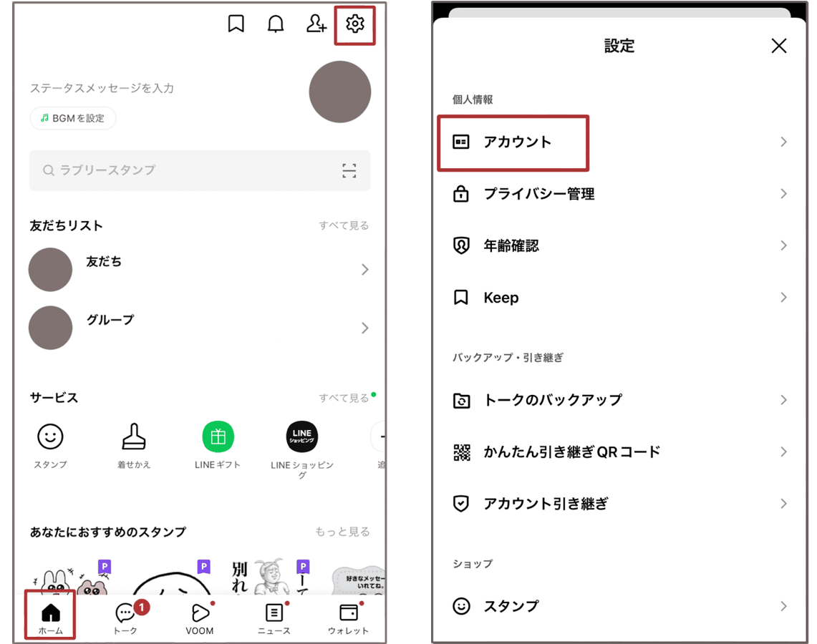Switch to the VOOM tab
Screen dimensions: 817x644
[x=200, y=617]
